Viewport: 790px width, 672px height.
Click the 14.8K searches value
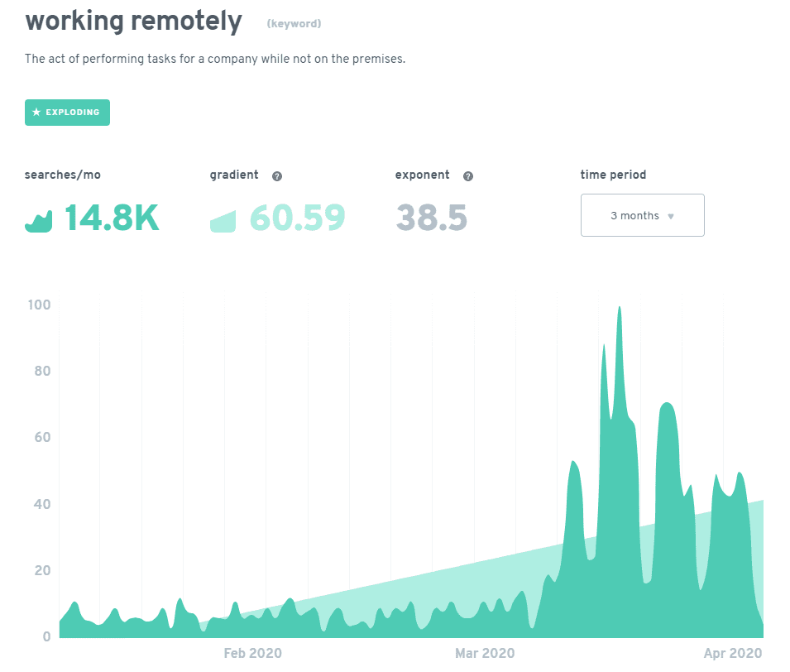click(x=112, y=218)
